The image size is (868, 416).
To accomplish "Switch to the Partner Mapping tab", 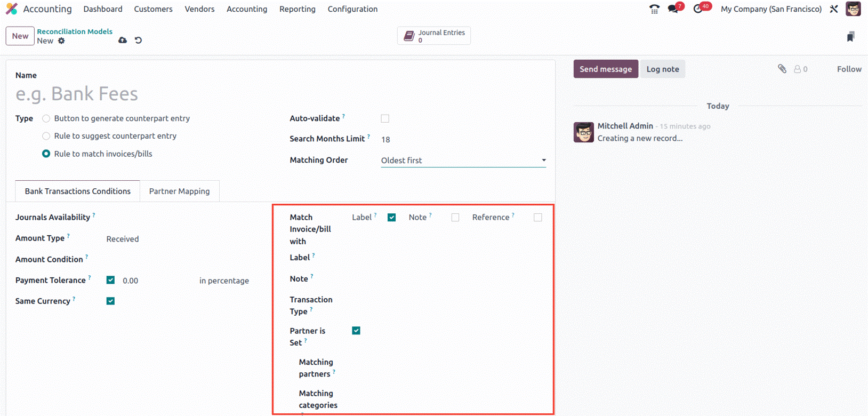I will pos(179,191).
